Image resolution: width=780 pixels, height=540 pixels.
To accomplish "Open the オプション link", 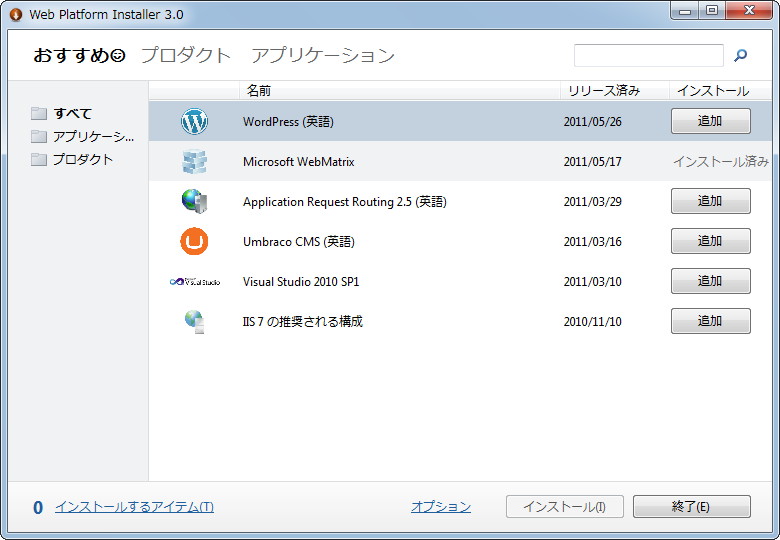I will tap(441, 507).
